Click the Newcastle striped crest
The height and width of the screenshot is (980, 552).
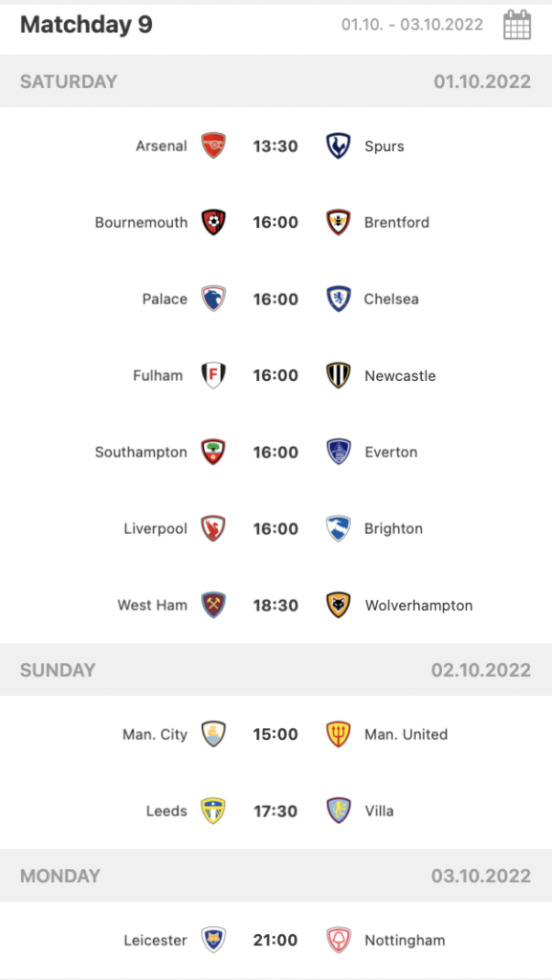click(x=338, y=375)
